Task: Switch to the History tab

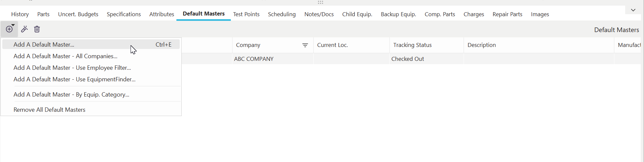Action: tap(20, 14)
